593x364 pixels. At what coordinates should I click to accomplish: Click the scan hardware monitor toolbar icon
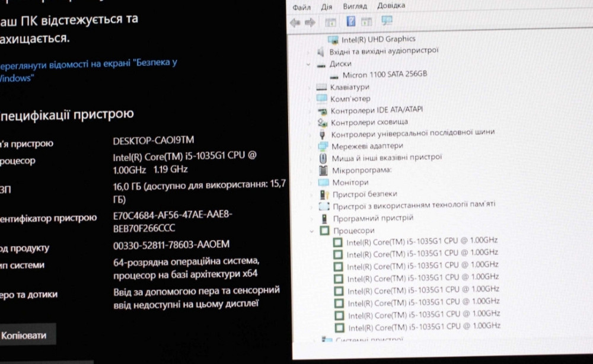coord(387,22)
